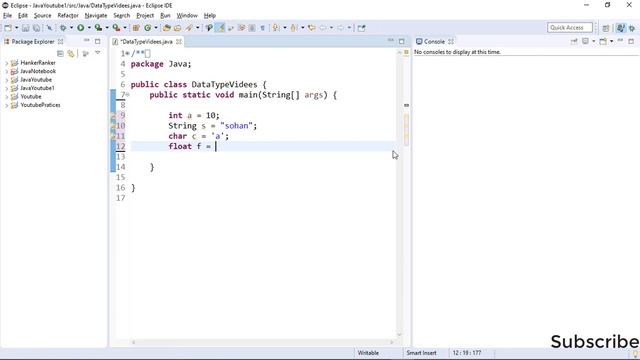The image size is (640, 360).
Task: Click the Next Annotation icon
Action: tap(276, 28)
